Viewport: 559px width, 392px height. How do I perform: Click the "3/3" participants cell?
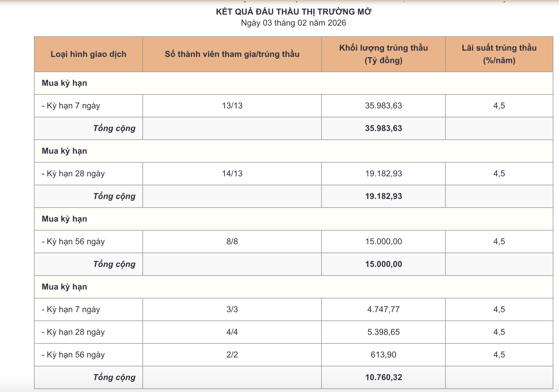pos(232,309)
